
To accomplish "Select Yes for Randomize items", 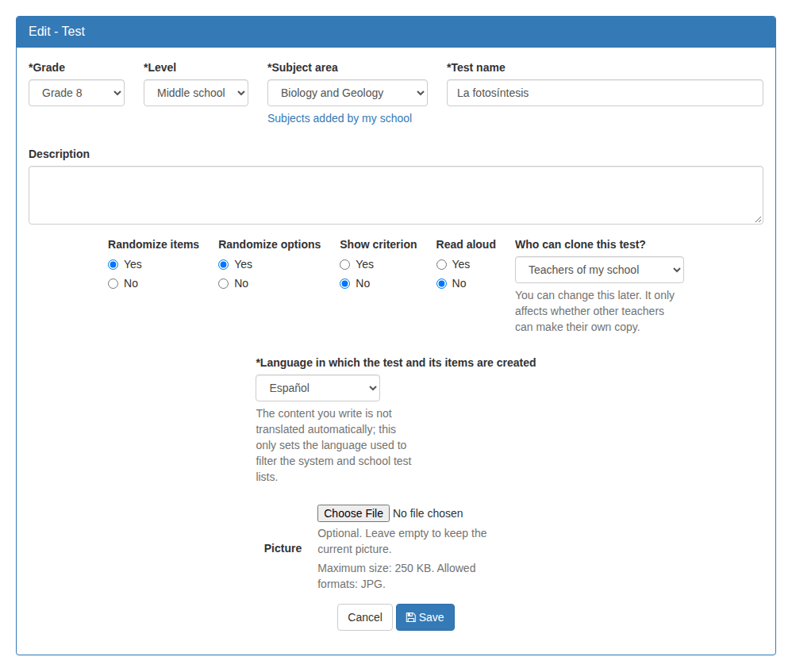I will (113, 264).
